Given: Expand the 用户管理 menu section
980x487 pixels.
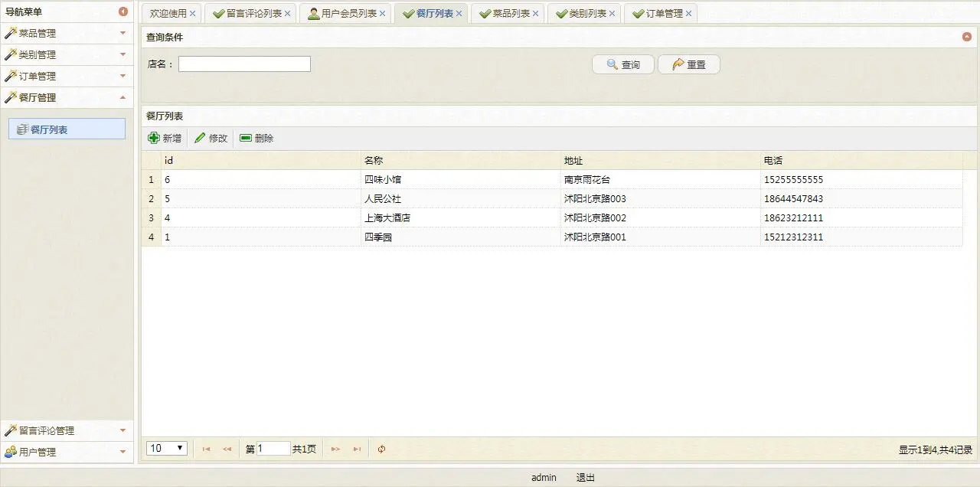Looking at the screenshot, I should coord(67,453).
